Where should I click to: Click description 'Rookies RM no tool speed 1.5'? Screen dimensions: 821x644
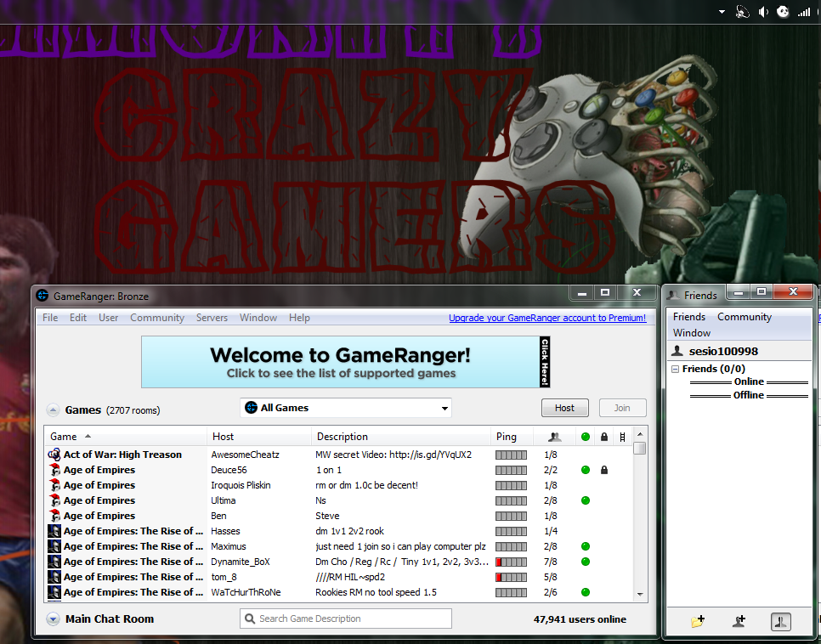[x=376, y=592]
